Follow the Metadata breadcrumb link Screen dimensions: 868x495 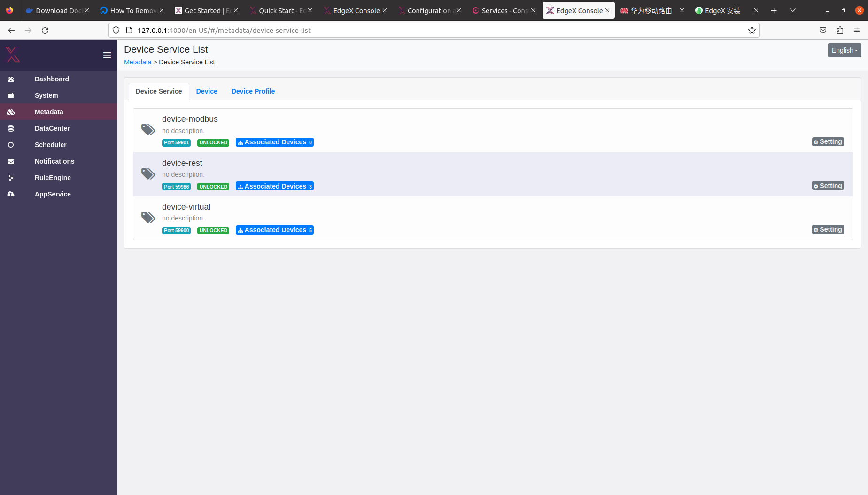coord(137,62)
